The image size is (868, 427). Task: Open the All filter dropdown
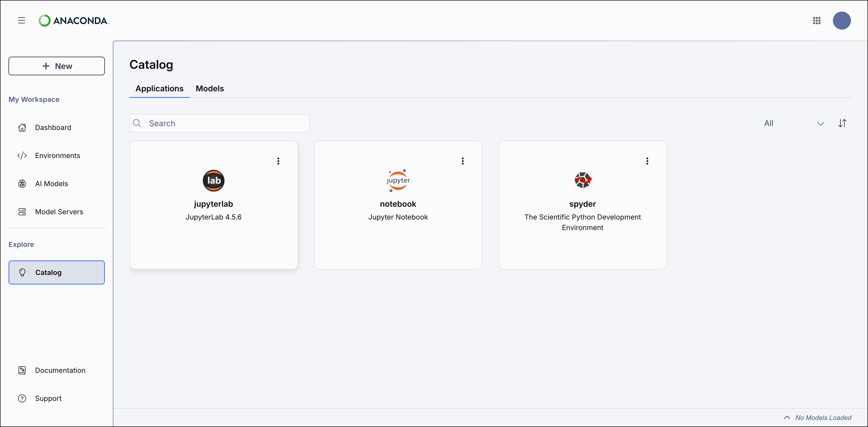pyautogui.click(x=793, y=123)
